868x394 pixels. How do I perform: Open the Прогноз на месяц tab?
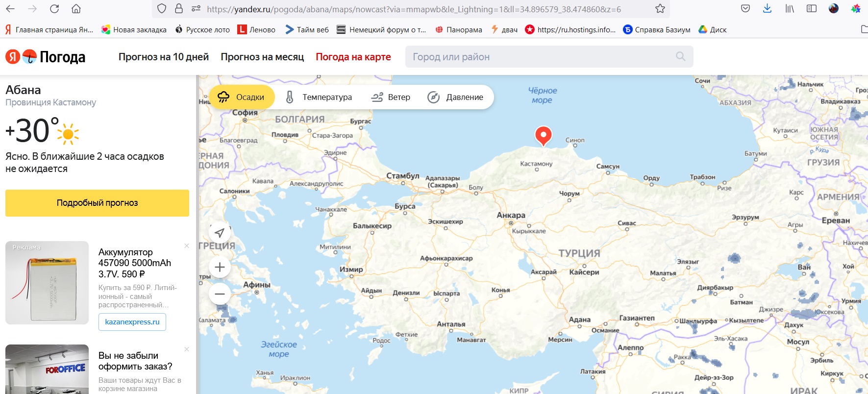[x=262, y=57]
